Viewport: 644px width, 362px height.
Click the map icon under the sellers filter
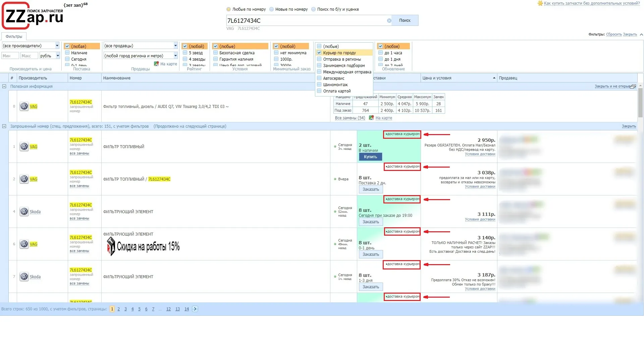156,64
